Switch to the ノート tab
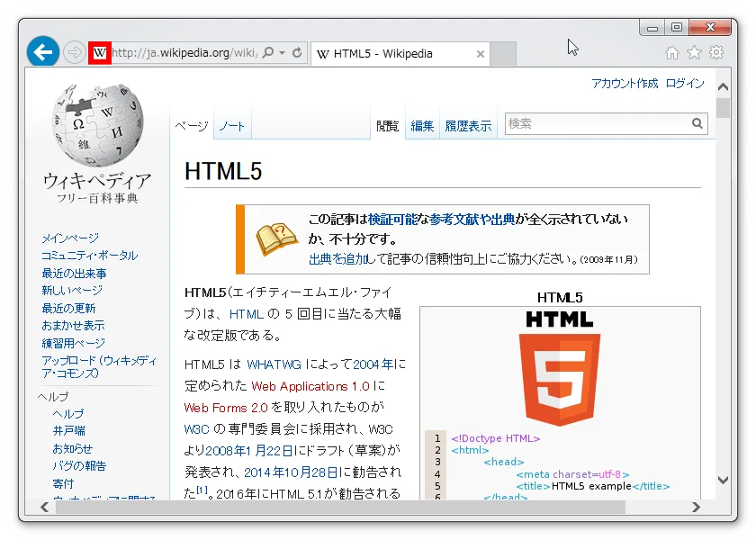This screenshot has height=540, width=756. click(232, 126)
